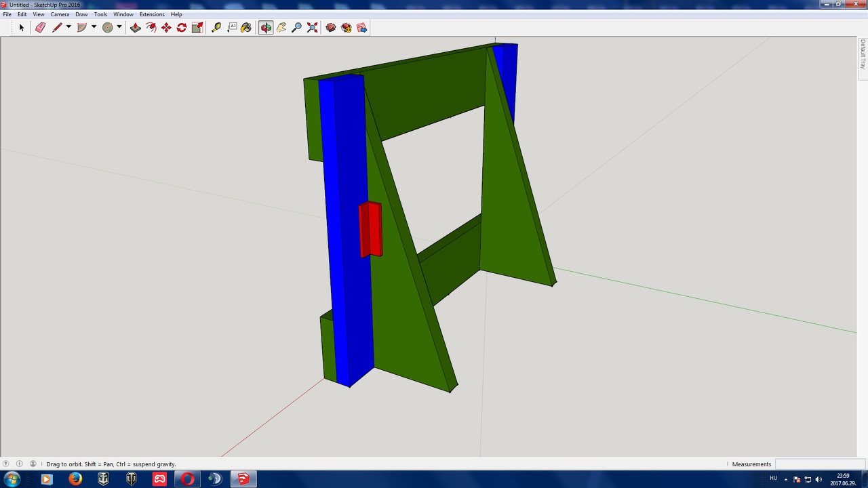Viewport: 868px width, 488px height.
Task: Expand the shape tool dropdown arrow
Action: pyautogui.click(x=119, y=28)
